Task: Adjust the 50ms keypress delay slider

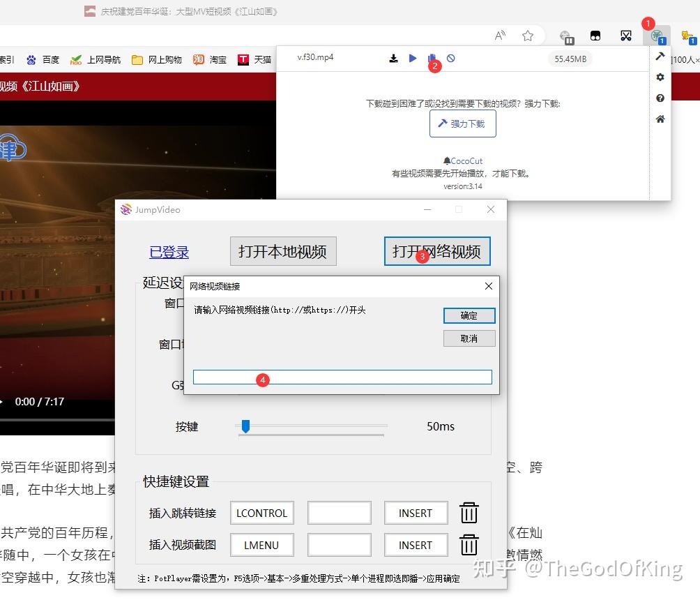Action: pos(245,426)
